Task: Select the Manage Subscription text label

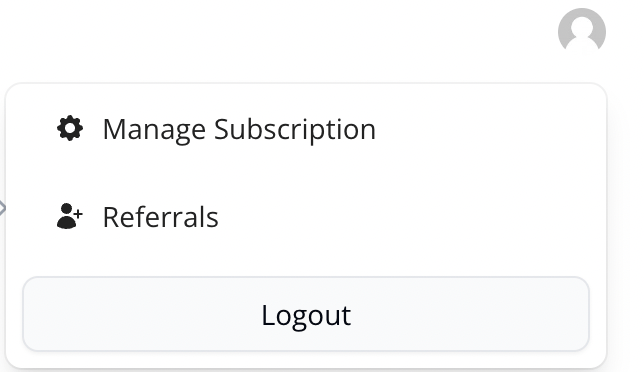Action: 239,130
